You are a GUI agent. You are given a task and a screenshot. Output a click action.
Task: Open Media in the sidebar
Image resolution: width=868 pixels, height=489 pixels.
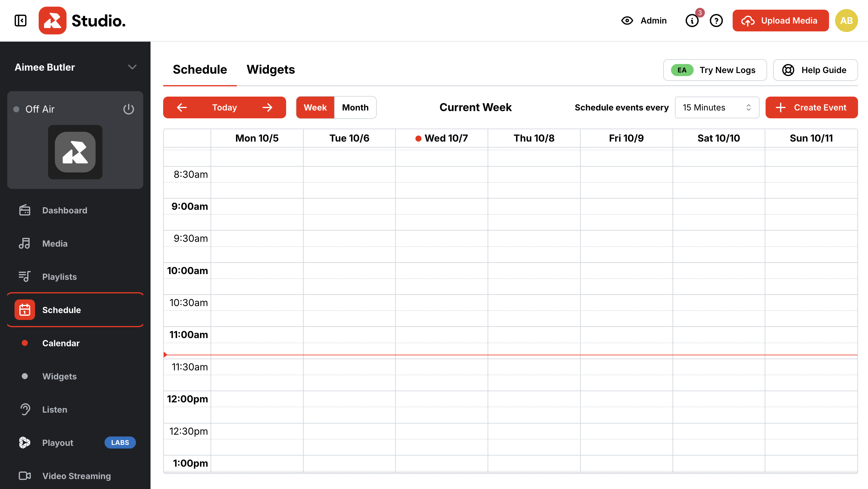click(75, 243)
